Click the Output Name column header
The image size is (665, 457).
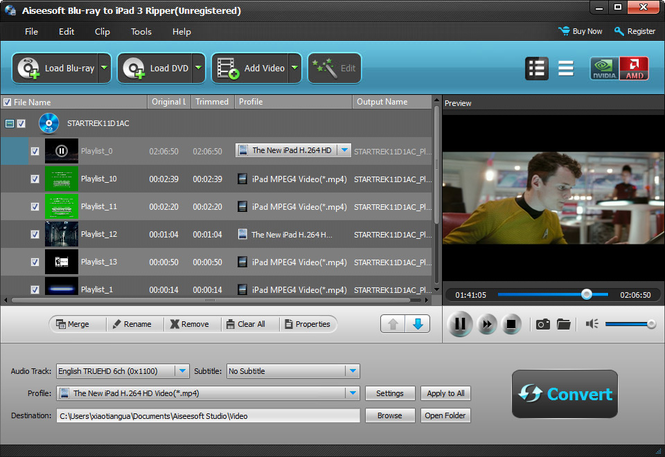[392, 102]
